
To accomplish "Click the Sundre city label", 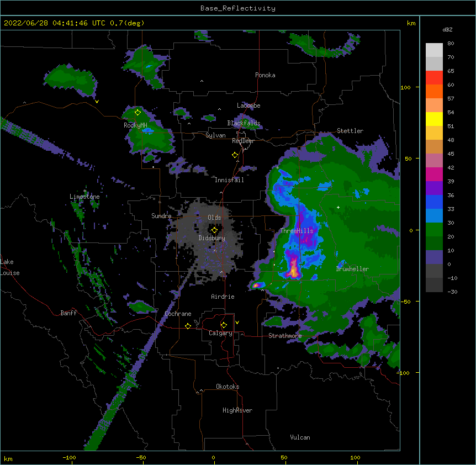I will point(161,216).
